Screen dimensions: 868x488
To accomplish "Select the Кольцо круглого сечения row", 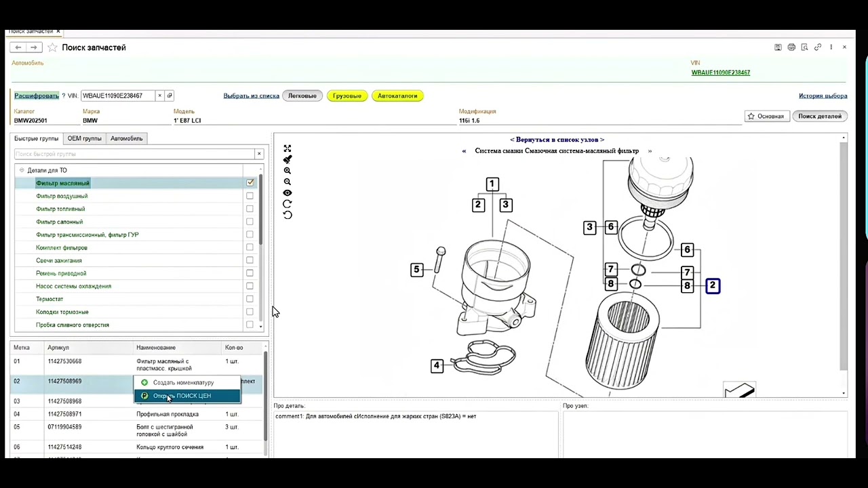I will [x=138, y=447].
